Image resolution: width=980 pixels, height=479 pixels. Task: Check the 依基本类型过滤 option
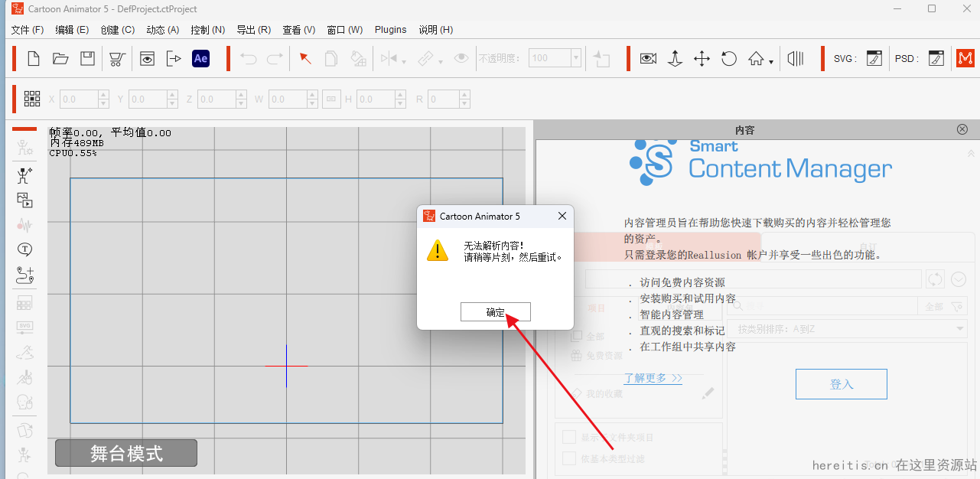(568, 459)
